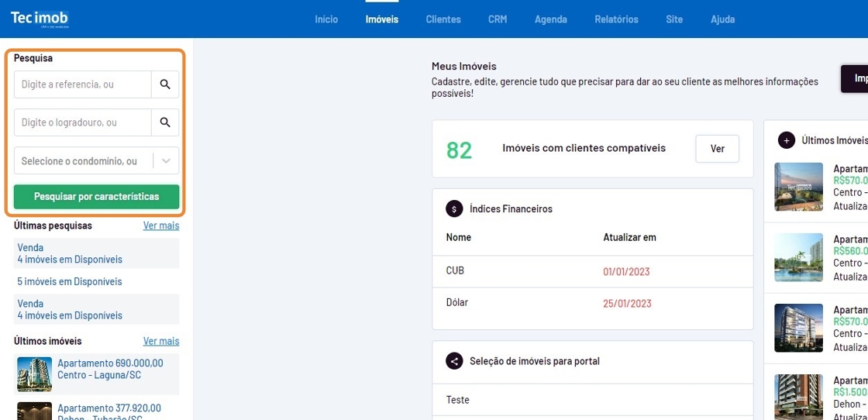The width and height of the screenshot is (868, 420).
Task: Select the CUB index row
Action: point(592,271)
